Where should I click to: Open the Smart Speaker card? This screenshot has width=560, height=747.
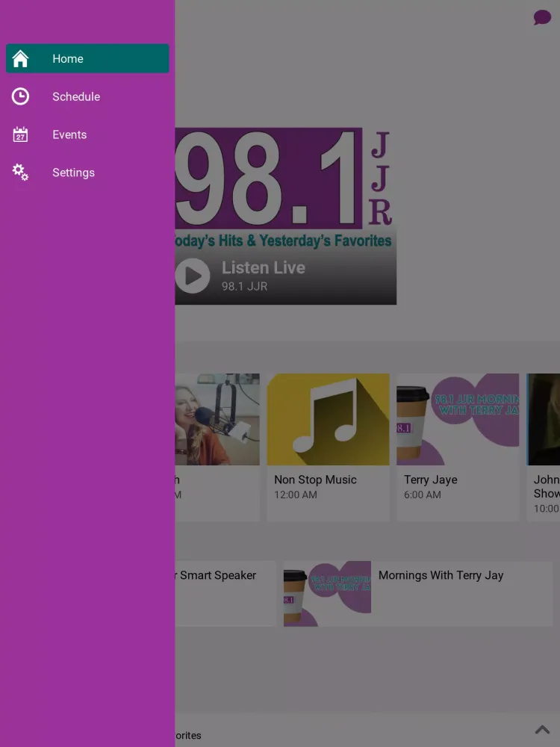(x=225, y=594)
